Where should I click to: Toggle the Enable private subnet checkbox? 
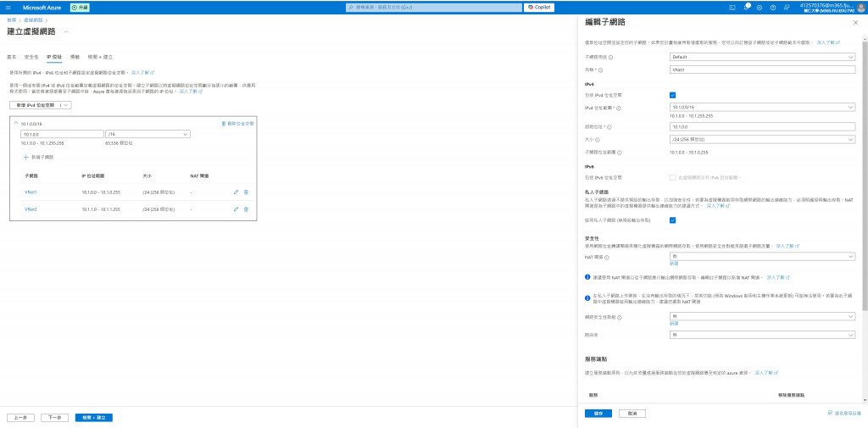[x=672, y=220]
